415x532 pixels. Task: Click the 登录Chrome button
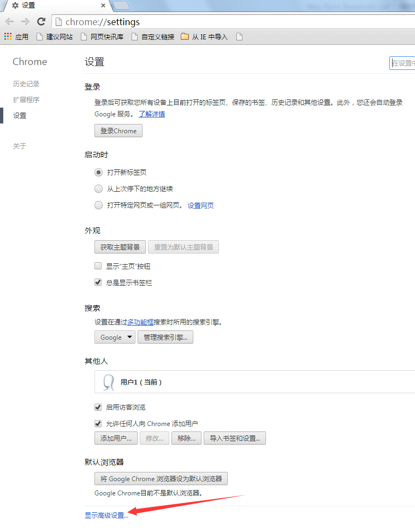pyautogui.click(x=118, y=131)
